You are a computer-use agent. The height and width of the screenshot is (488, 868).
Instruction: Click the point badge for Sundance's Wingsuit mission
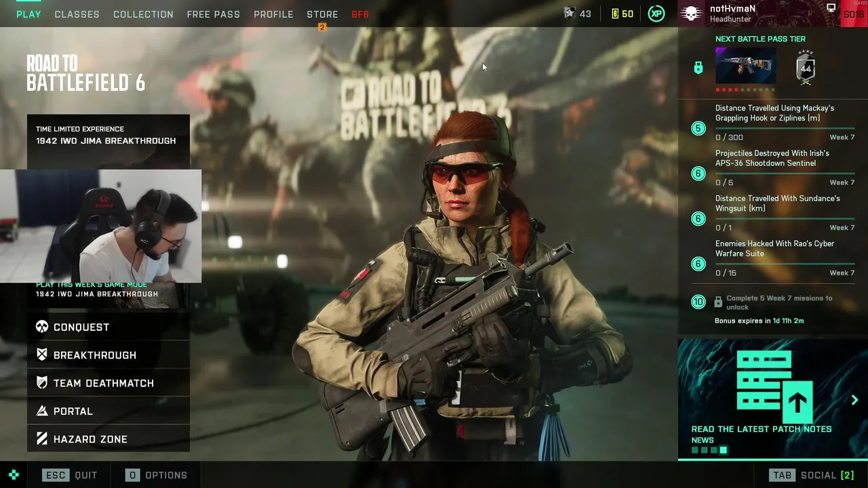[x=698, y=219]
